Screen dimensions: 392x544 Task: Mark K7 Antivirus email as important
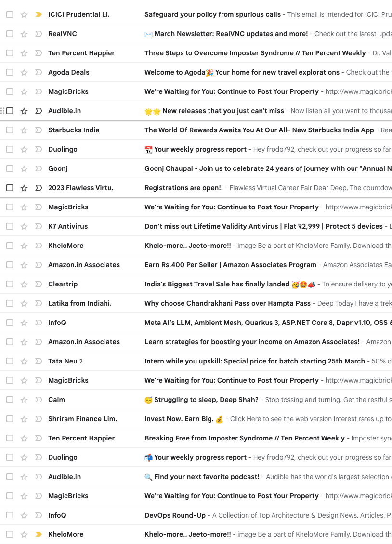pyautogui.click(x=39, y=226)
